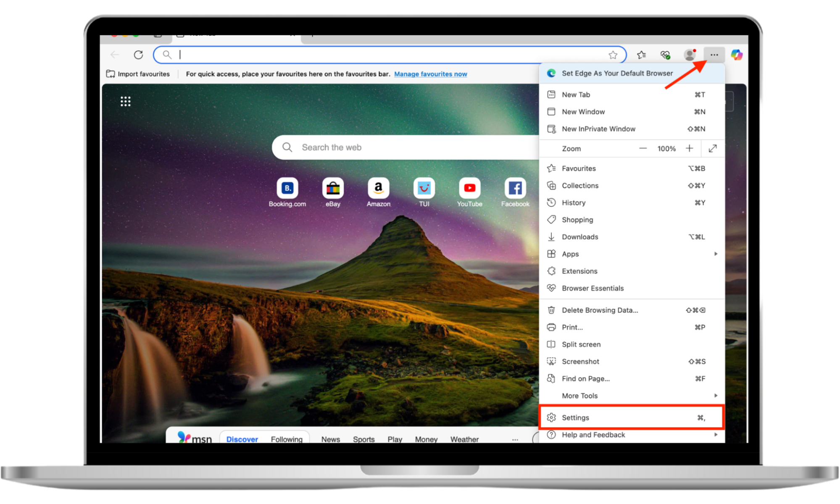Click the profile avatar icon
Screen dimensions: 840x504
(689, 55)
